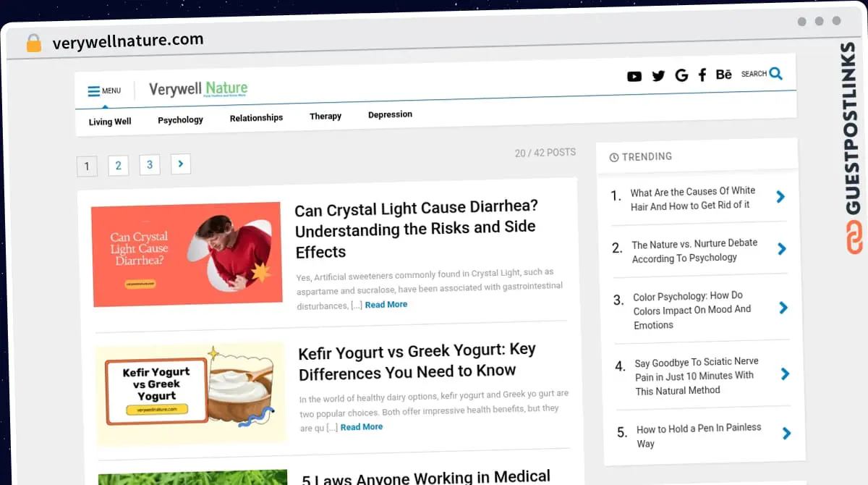
Task: Open the Living Well tab
Action: pos(110,122)
